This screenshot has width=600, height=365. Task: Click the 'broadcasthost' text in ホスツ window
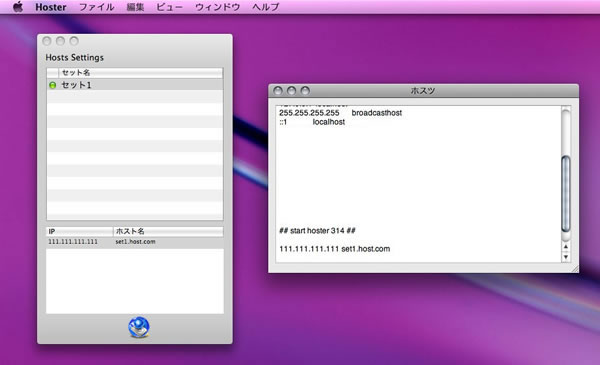(377, 113)
